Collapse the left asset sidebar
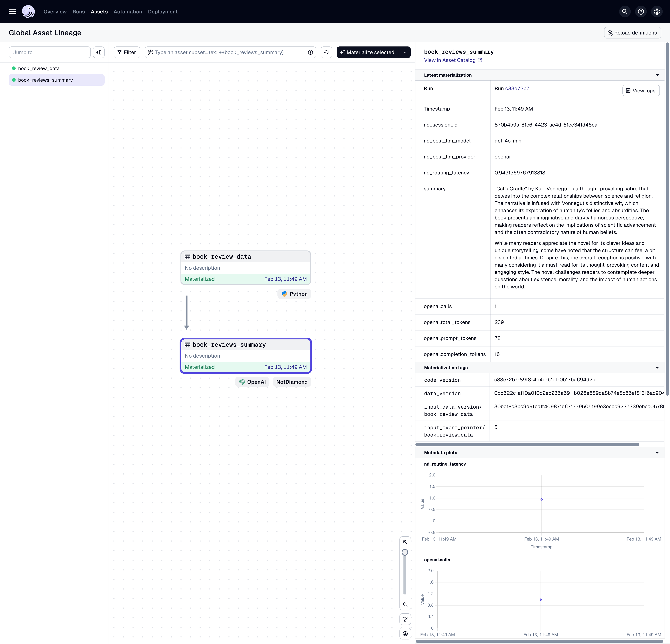This screenshot has height=644, width=670. pyautogui.click(x=99, y=52)
